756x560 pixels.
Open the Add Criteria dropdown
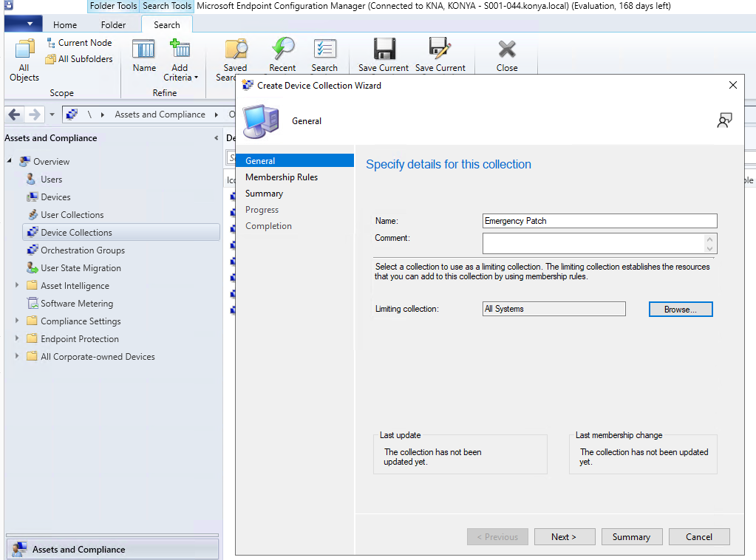point(180,61)
